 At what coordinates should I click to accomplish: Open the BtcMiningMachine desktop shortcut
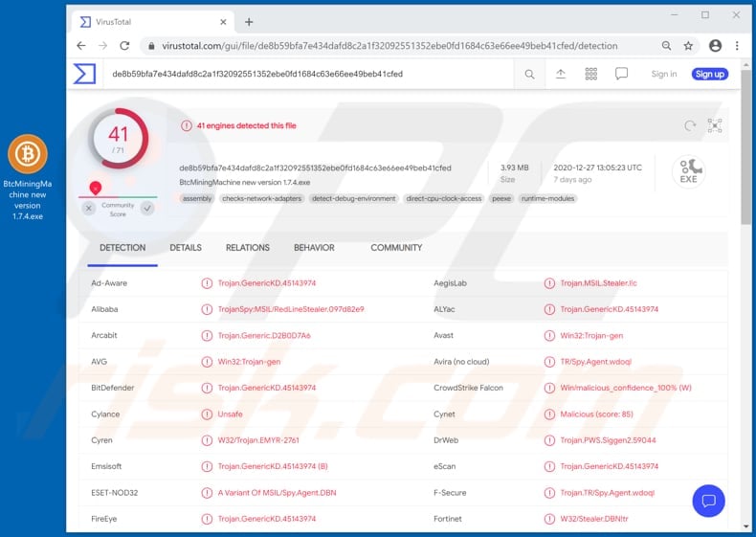tap(28, 177)
